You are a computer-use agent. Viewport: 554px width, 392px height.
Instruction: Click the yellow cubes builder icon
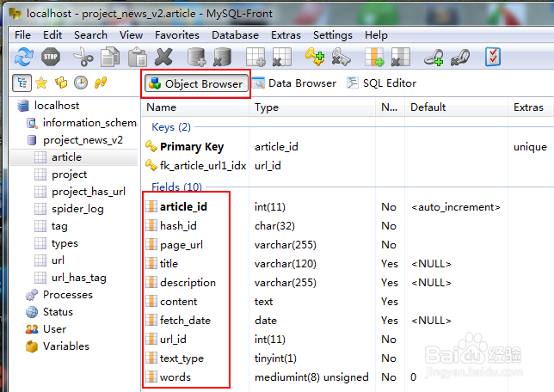(x=61, y=83)
